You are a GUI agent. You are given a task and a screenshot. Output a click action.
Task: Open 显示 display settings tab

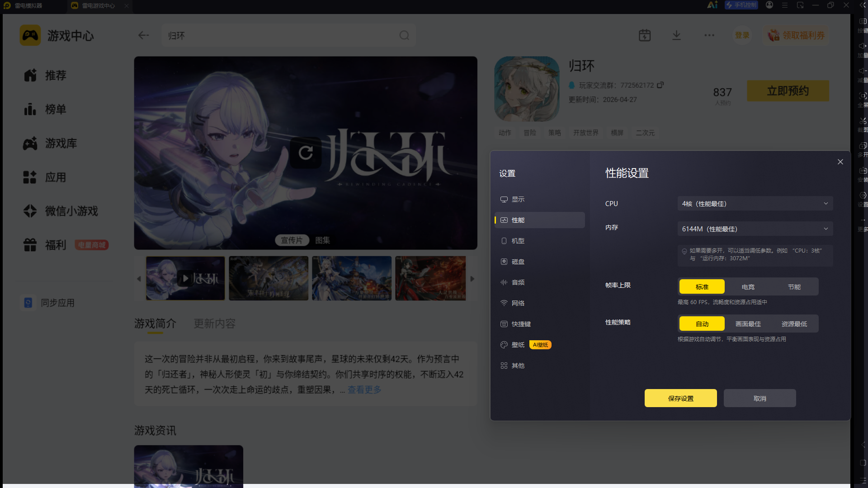pos(540,199)
